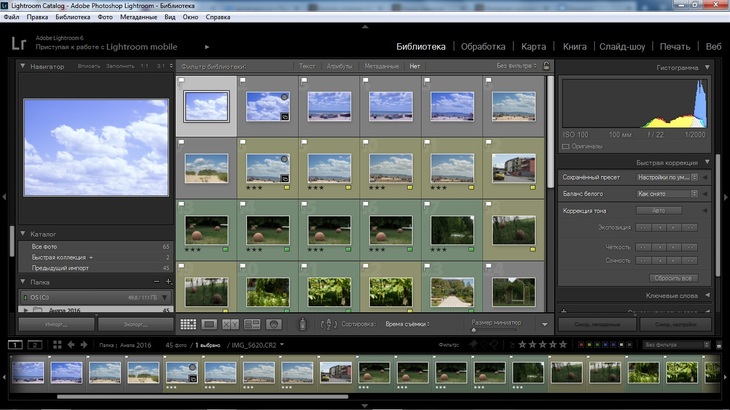
Task: Filter by rejected photos flag icon
Action: pos(494,345)
